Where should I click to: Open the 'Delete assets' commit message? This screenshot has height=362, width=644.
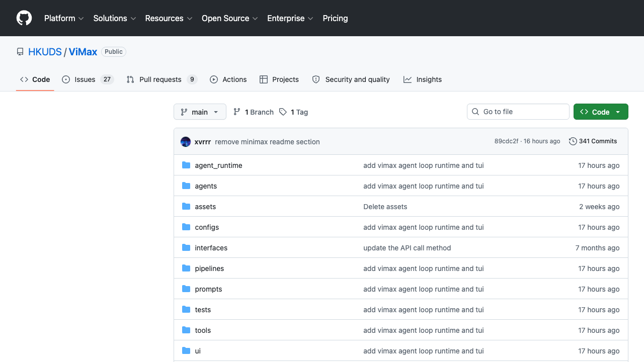(x=385, y=207)
